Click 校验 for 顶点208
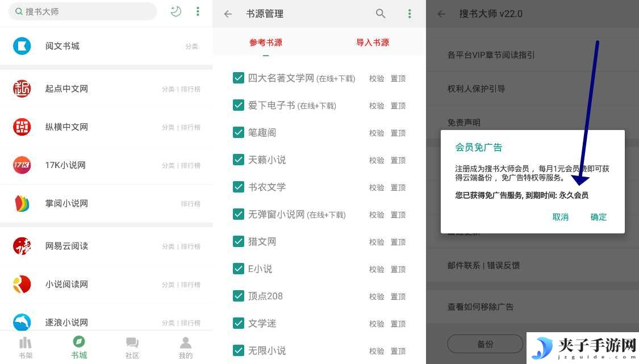The height and width of the screenshot is (364, 639). pyautogui.click(x=377, y=297)
